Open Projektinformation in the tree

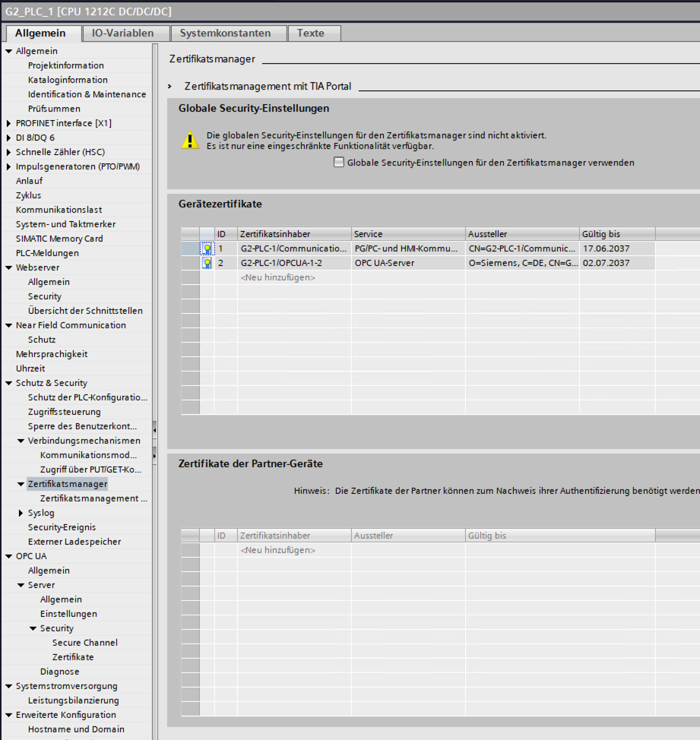click(66, 65)
